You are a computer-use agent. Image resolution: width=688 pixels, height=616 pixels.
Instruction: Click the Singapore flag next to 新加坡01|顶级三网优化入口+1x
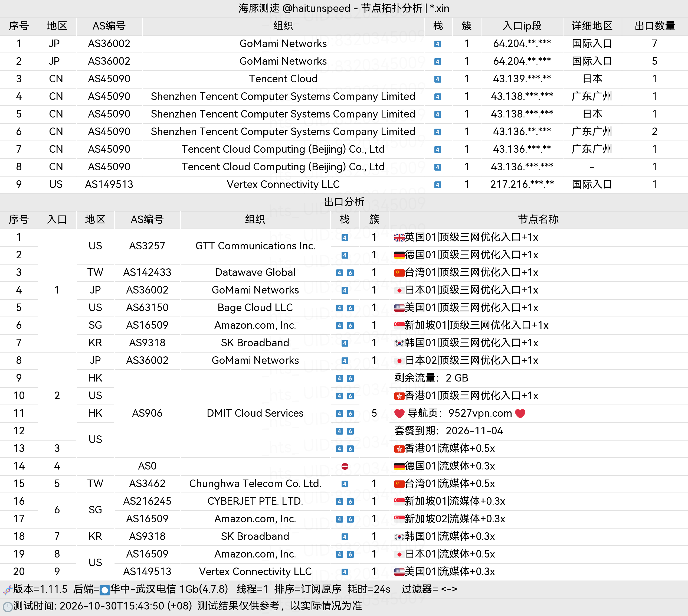pos(399,325)
